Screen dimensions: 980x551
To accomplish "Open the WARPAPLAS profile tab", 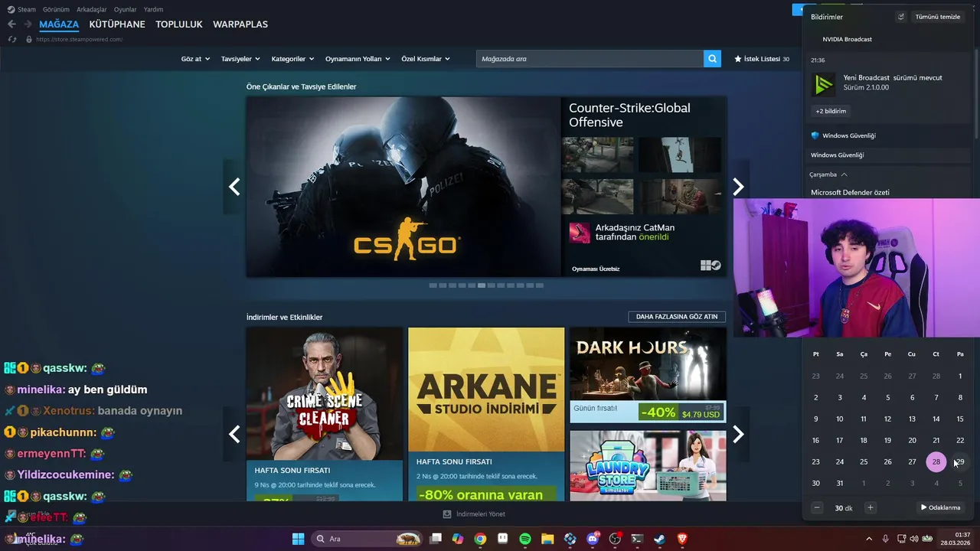I will tap(240, 24).
